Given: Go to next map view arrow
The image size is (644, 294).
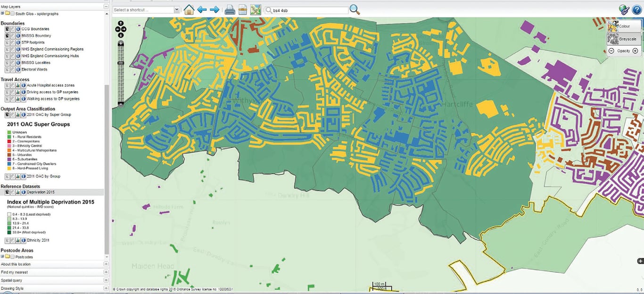Looking at the screenshot, I should point(215,9).
